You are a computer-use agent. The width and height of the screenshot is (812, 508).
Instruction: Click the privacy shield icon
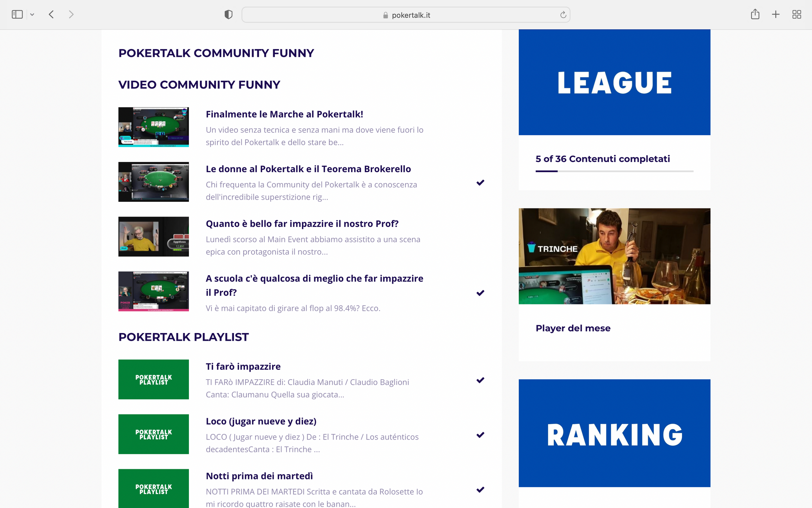[228, 14]
